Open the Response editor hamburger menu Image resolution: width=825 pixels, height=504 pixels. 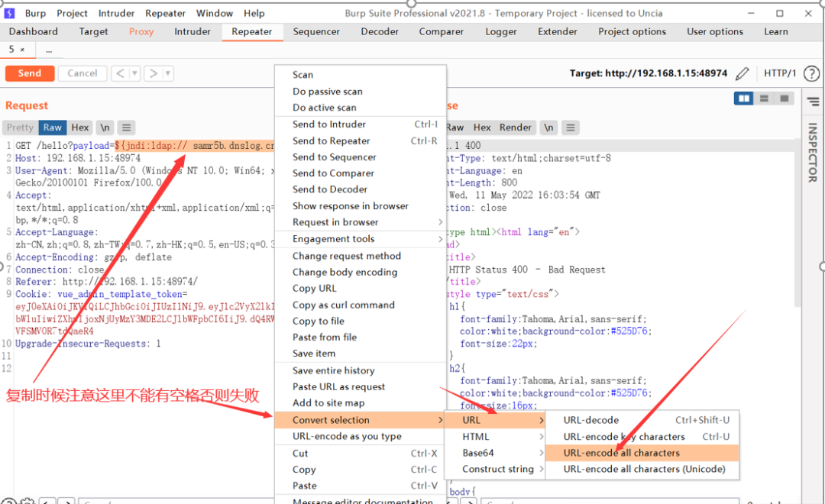571,128
